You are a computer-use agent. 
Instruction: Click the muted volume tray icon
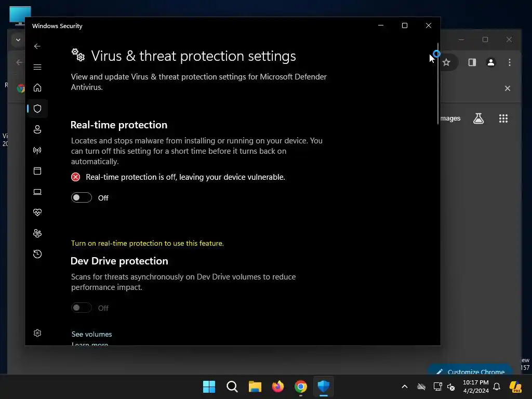(x=451, y=387)
